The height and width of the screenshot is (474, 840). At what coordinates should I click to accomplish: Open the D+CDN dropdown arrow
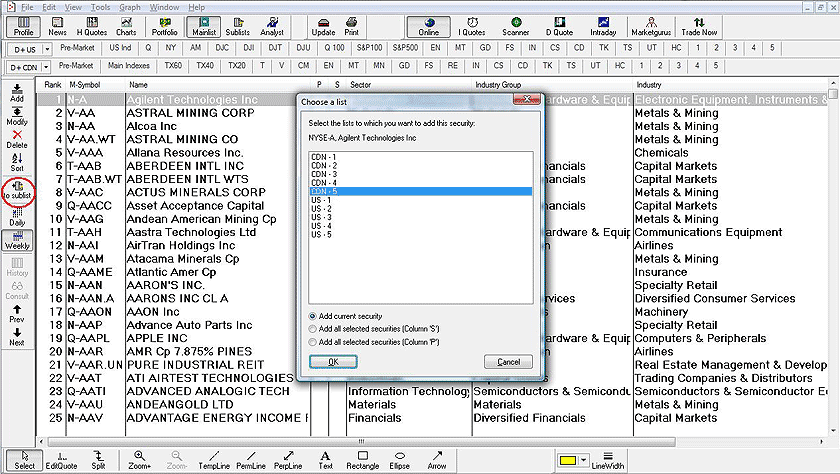pyautogui.click(x=47, y=67)
